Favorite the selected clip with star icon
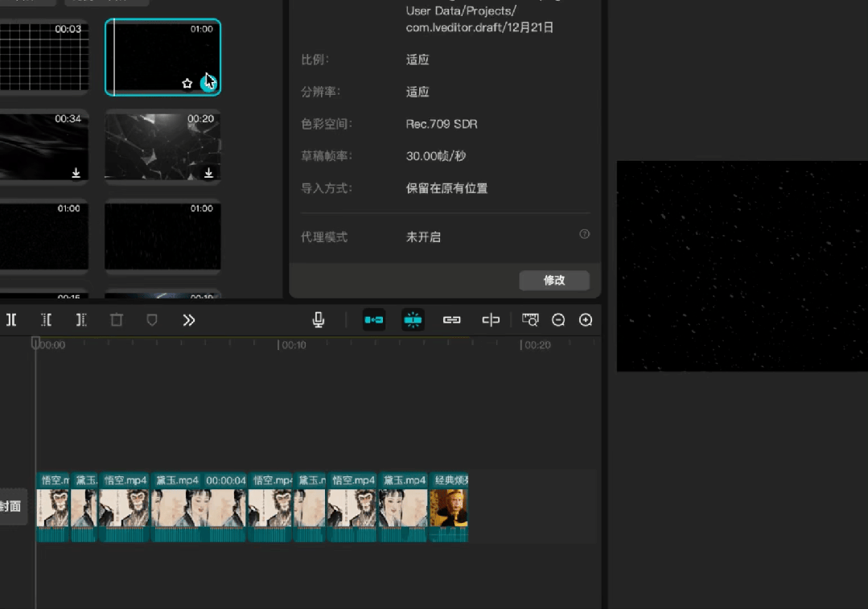Image resolution: width=868 pixels, height=609 pixels. (x=187, y=84)
